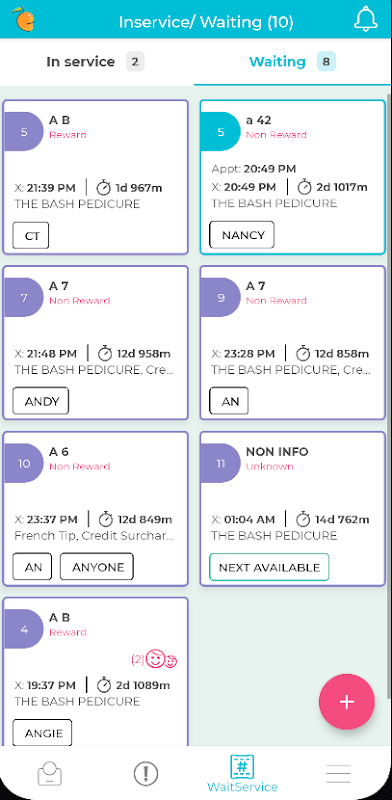The height and width of the screenshot is (800, 392).
Task: Tap the orange app logo
Action: click(x=24, y=19)
